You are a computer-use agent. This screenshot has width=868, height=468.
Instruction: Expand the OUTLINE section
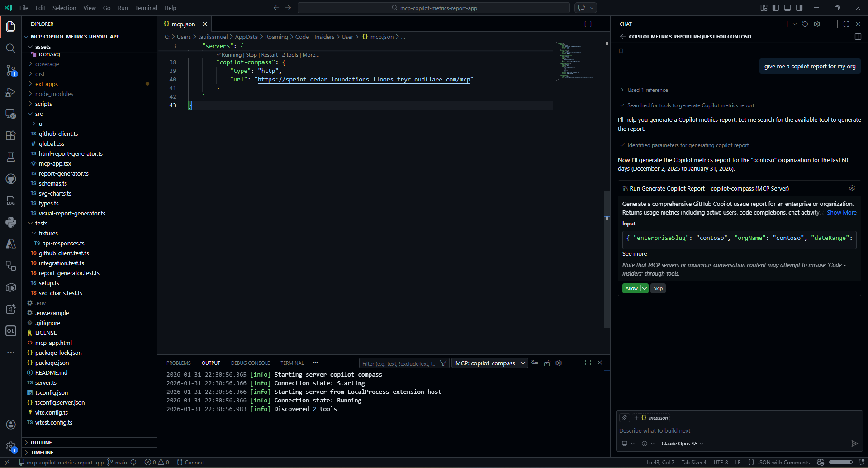coord(41,443)
